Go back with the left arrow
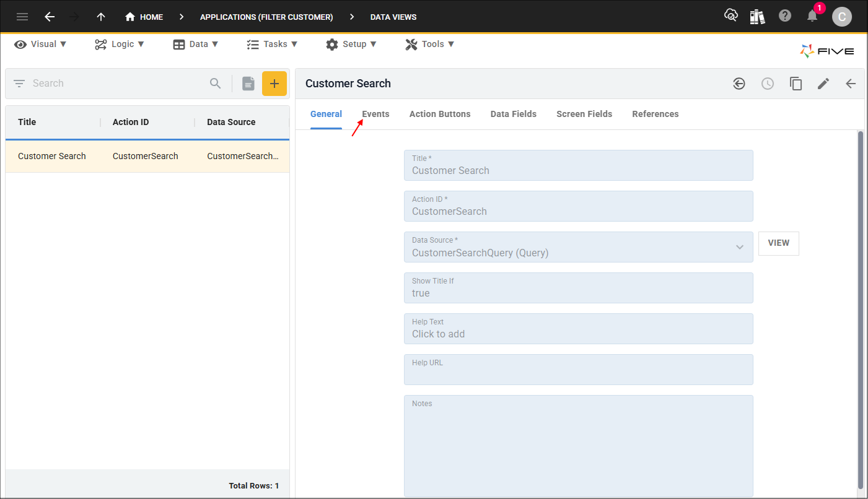The image size is (868, 499). pyautogui.click(x=50, y=17)
